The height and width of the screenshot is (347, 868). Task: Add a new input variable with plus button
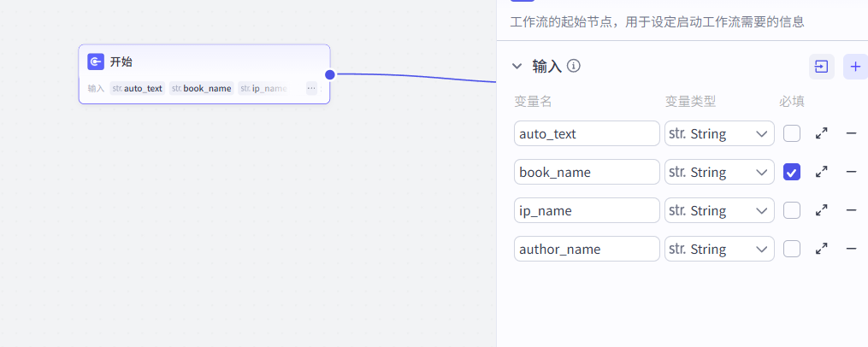tap(855, 66)
